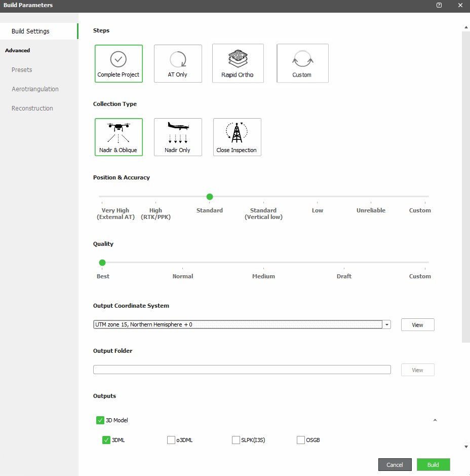Toggle the 3D Model output checkbox
Viewport: 470px width, 476px height.
tap(100, 420)
